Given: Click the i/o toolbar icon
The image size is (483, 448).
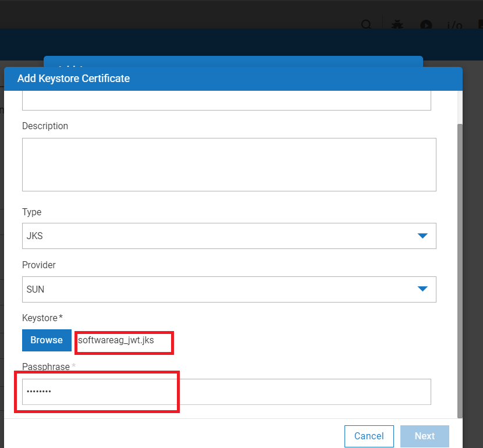Looking at the screenshot, I should tap(454, 26).
